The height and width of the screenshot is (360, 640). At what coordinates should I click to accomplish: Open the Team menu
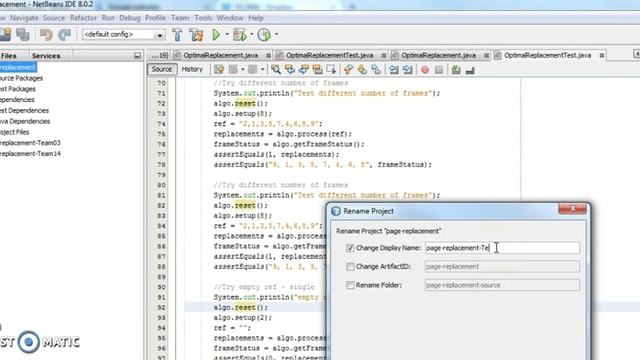point(180,18)
